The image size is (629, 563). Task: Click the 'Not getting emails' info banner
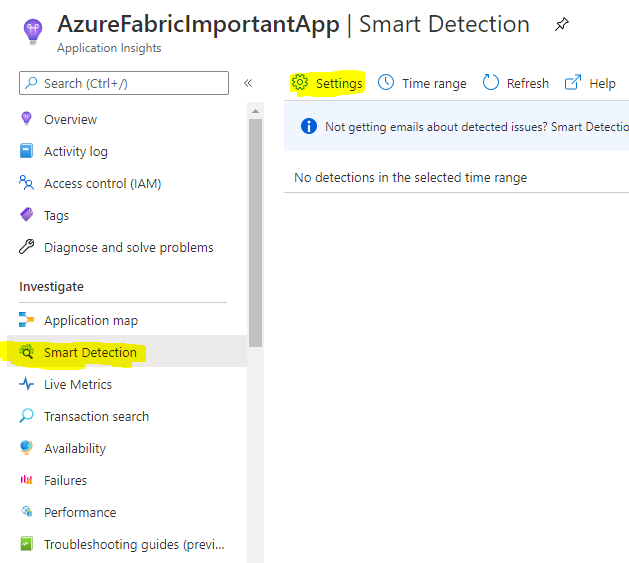click(457, 126)
